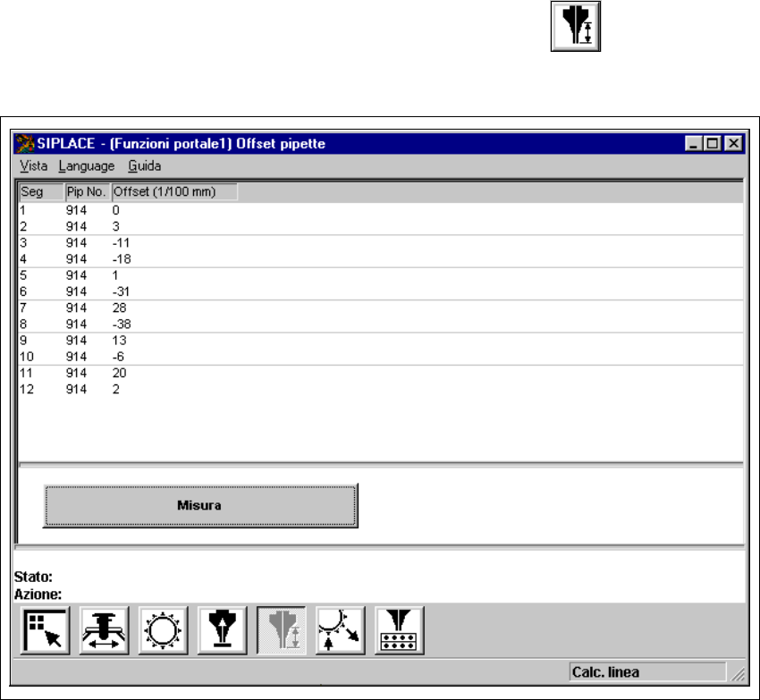Click the nozzle over magazine icon
Viewport: 760px width, 700px height.
(x=400, y=630)
